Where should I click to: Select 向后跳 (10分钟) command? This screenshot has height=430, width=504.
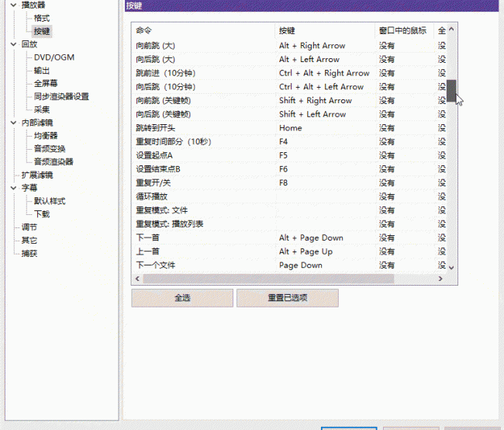(289, 87)
